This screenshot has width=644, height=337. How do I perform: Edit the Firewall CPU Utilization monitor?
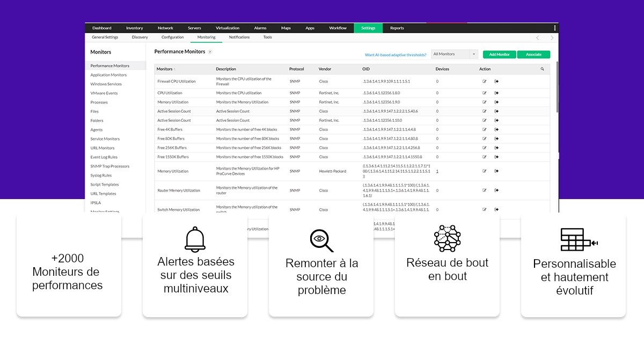[x=485, y=81]
